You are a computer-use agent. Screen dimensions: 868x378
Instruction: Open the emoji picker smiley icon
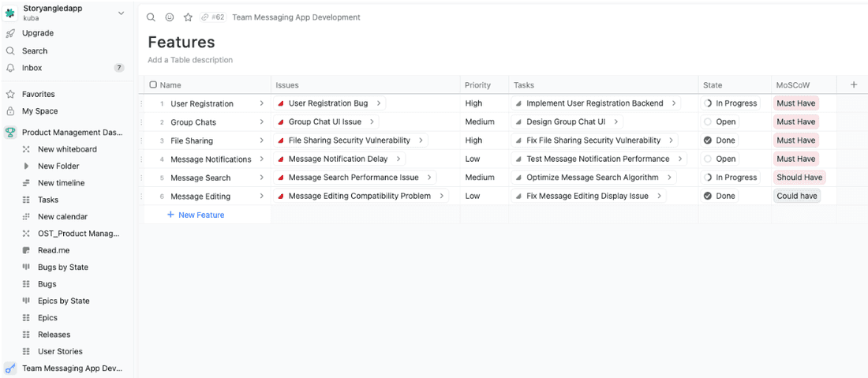[x=170, y=17]
